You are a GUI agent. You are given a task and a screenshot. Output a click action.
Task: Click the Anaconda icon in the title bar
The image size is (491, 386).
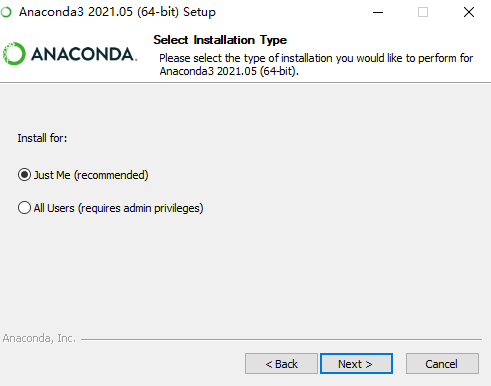coord(6,12)
